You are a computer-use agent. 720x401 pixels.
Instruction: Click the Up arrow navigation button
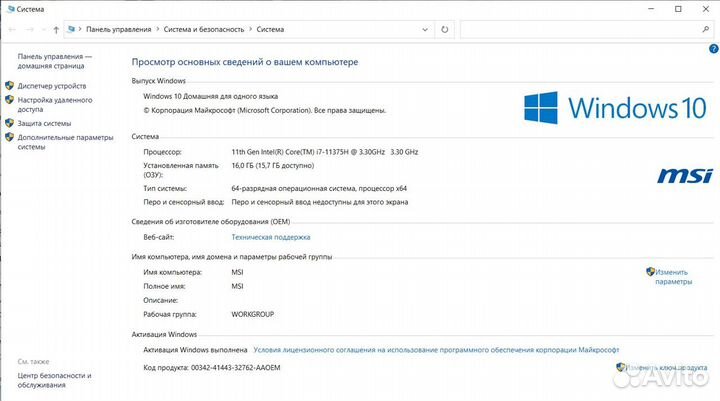(x=55, y=30)
